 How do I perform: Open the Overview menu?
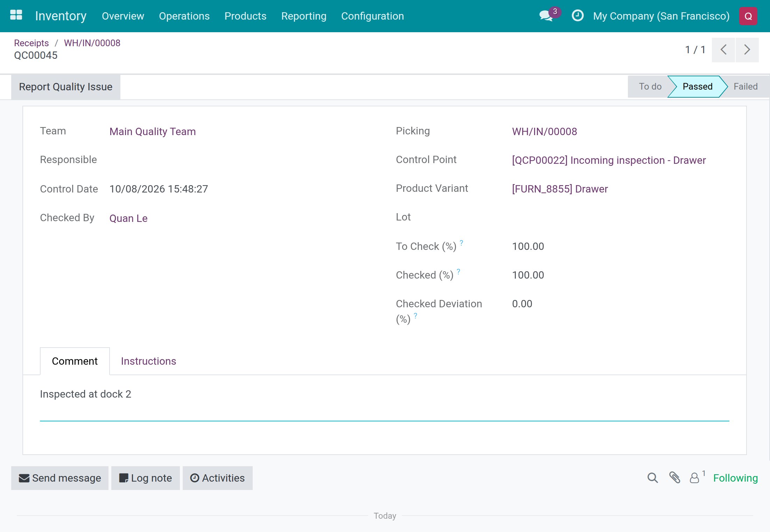coord(123,16)
